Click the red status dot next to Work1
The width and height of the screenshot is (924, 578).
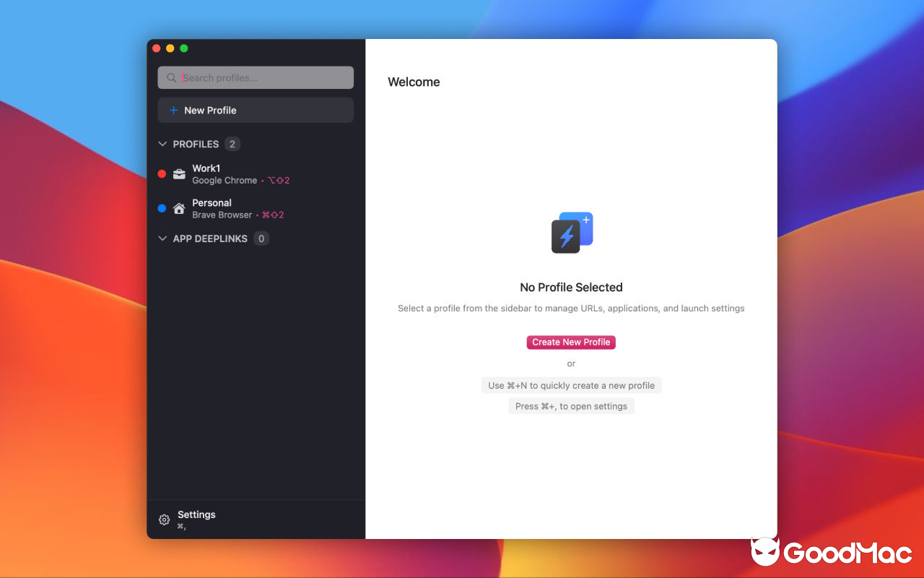click(162, 173)
